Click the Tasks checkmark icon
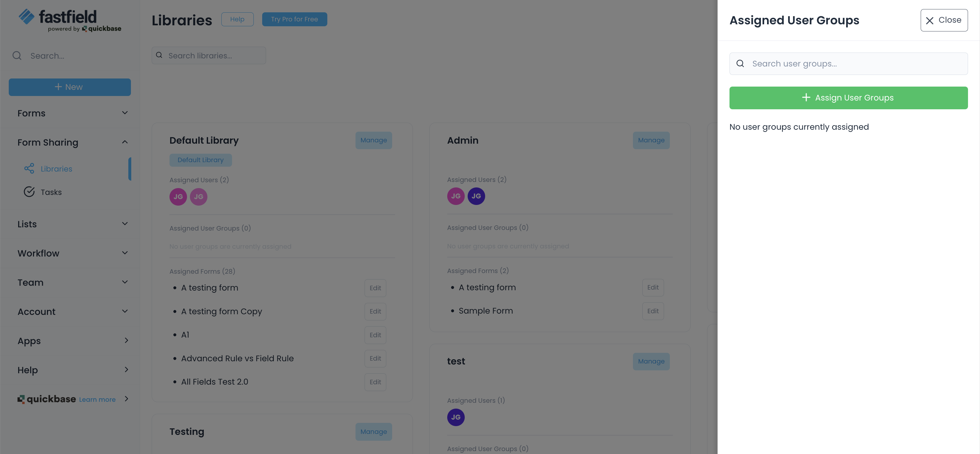This screenshot has height=454, width=980. (x=29, y=192)
